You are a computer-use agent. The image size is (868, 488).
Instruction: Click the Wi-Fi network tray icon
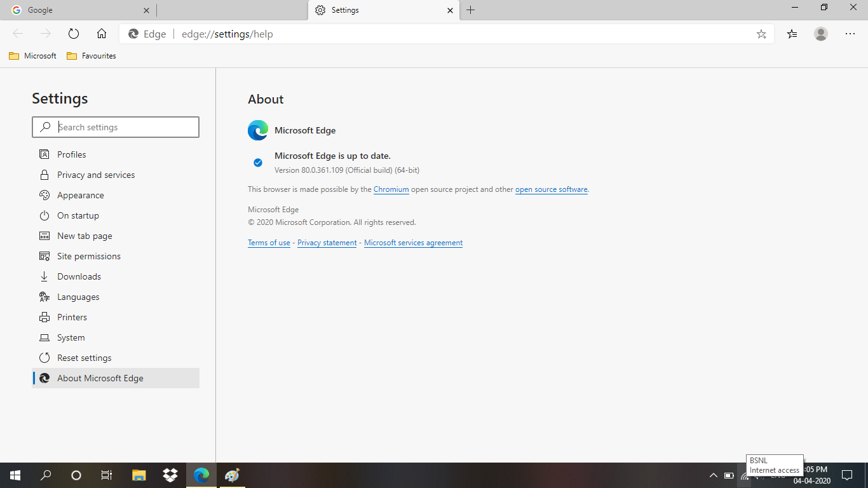click(745, 477)
